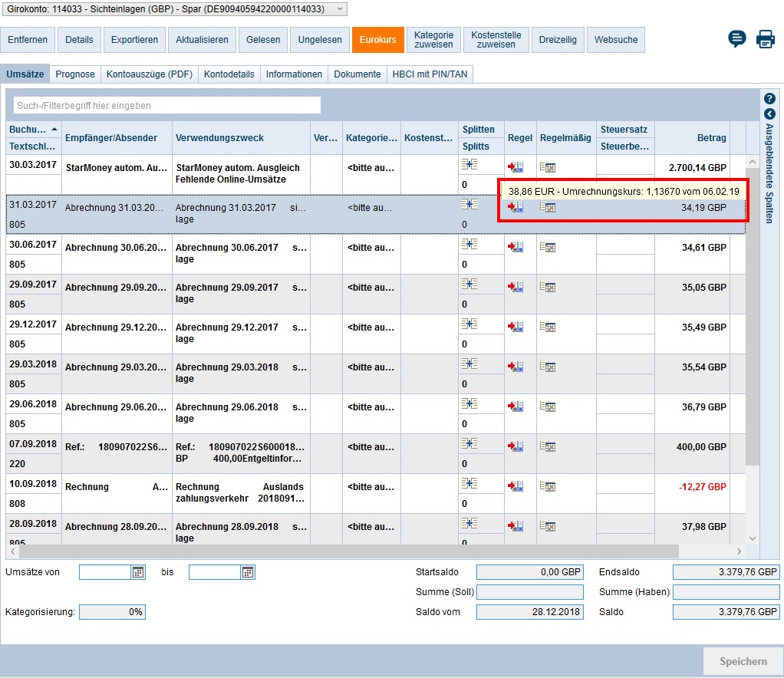Open HBCI mit PIN/TAN tab
This screenshot has width=784, height=678.
coord(430,74)
